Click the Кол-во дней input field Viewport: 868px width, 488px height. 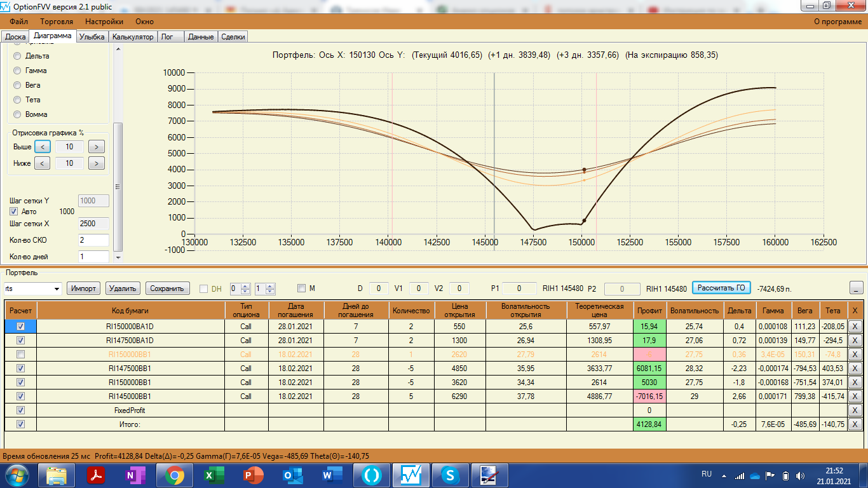(93, 257)
